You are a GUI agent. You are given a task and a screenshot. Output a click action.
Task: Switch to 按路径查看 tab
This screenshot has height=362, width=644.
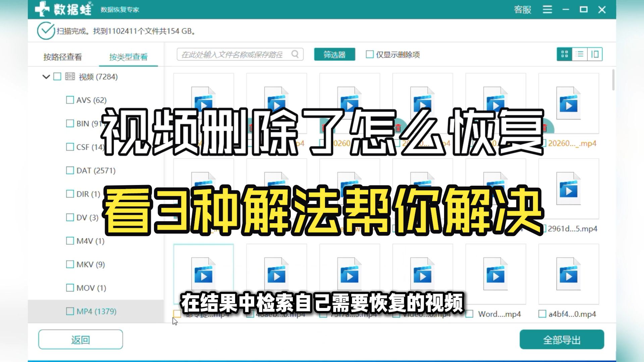63,57
